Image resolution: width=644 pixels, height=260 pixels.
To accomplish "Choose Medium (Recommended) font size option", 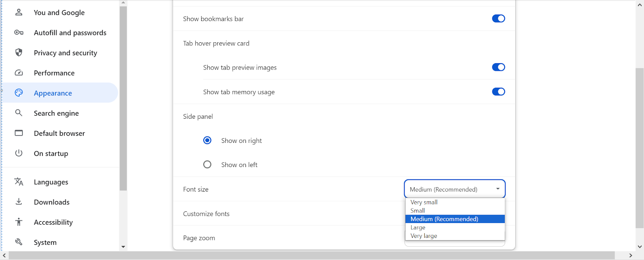I will [455, 219].
